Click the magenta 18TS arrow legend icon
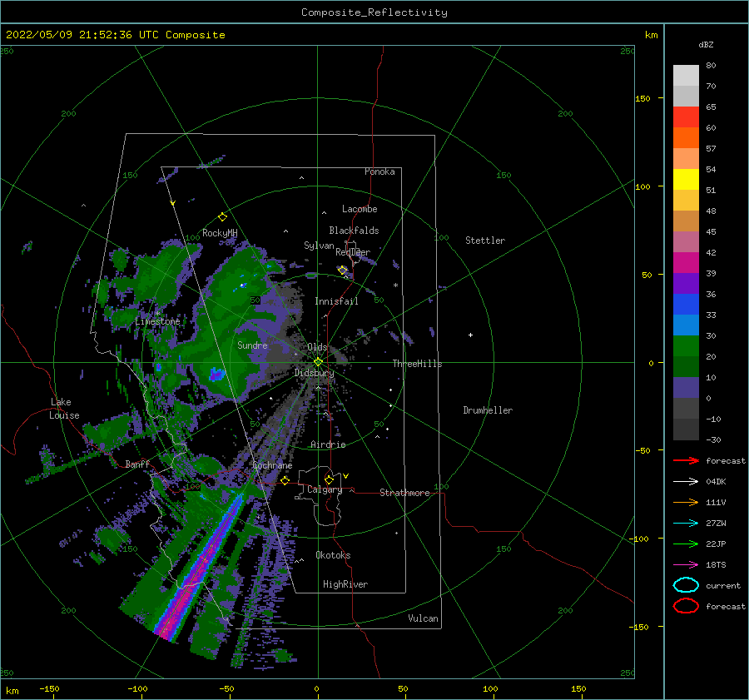Image resolution: width=749 pixels, height=700 pixels. [686, 565]
